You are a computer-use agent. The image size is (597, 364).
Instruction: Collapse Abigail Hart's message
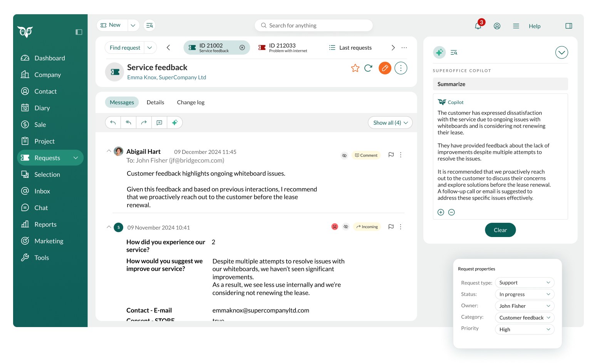(109, 151)
